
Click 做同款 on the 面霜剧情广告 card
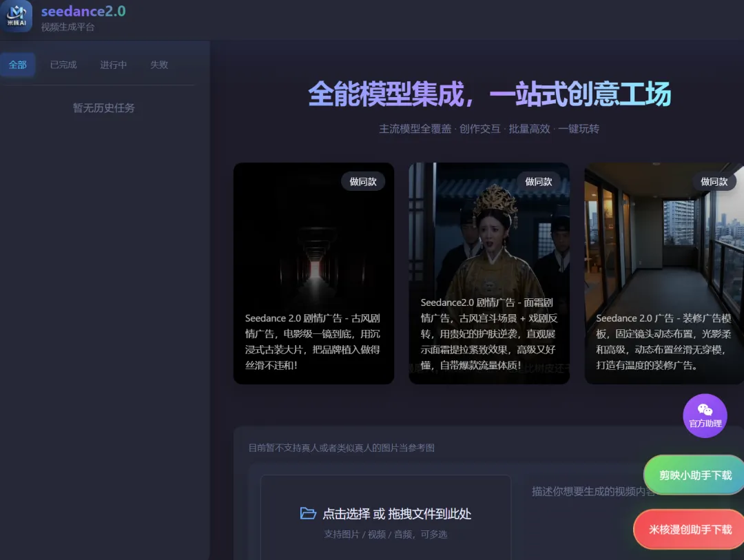pos(539,182)
